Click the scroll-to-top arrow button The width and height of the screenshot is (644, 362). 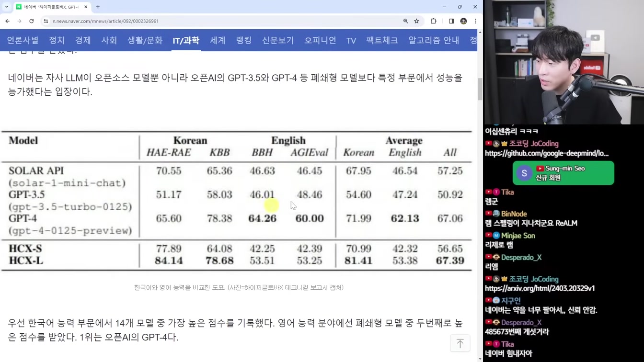coord(460,343)
